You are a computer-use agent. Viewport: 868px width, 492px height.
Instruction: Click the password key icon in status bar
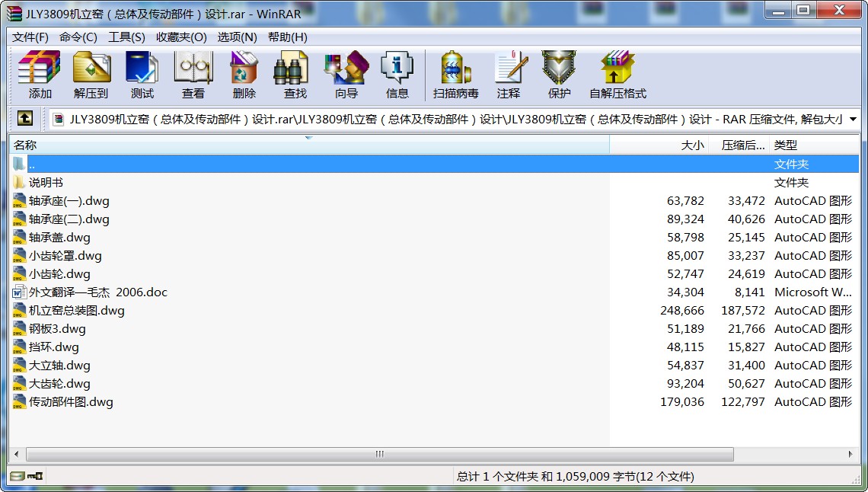click(x=36, y=477)
